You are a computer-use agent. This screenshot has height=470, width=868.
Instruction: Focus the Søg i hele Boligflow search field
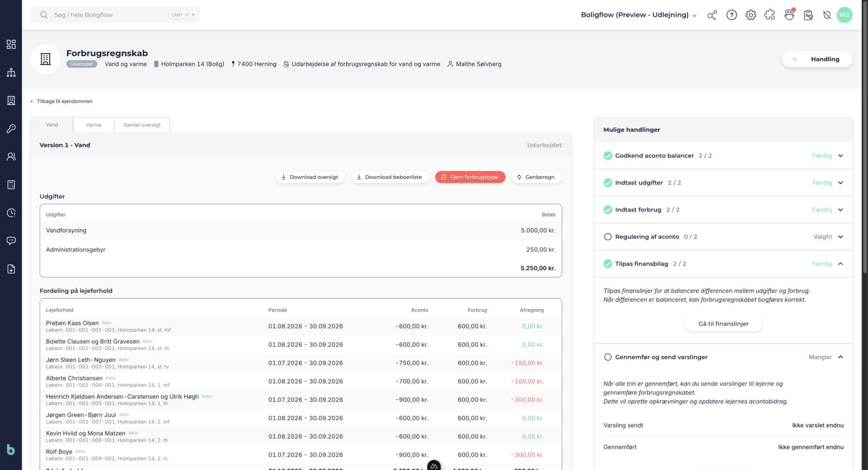115,15
